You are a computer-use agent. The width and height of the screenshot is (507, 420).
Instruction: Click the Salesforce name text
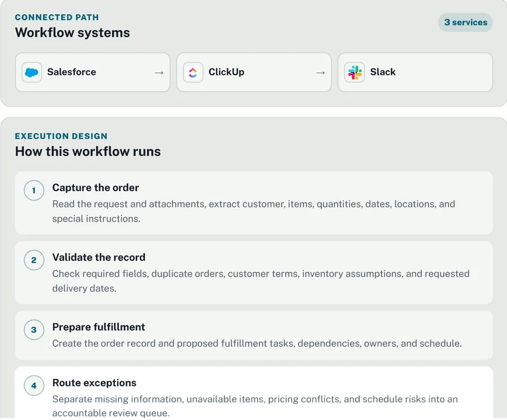pos(72,72)
